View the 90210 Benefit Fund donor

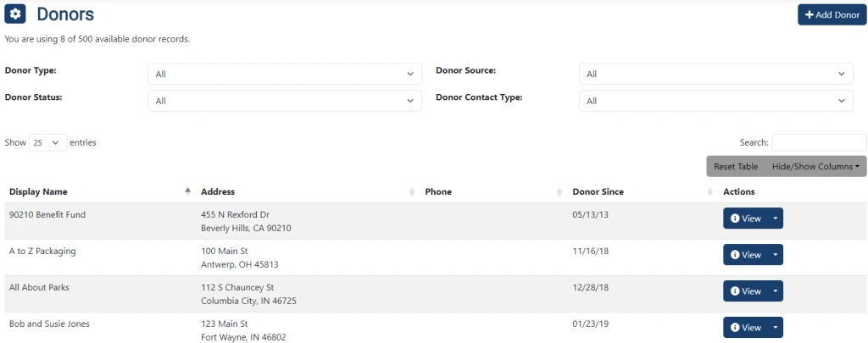(x=744, y=219)
